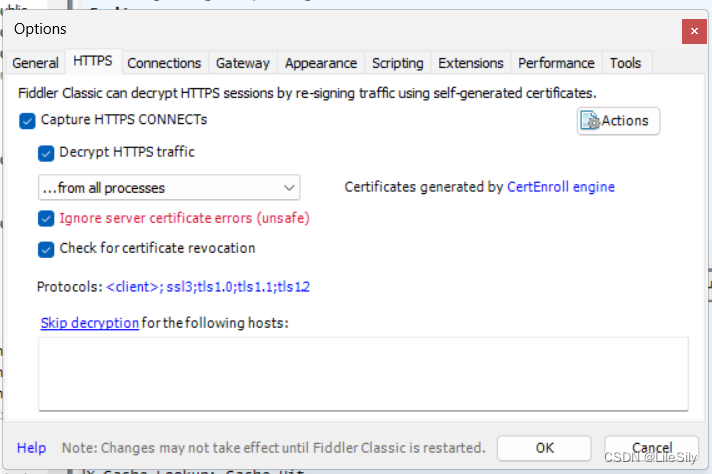Dismiss the dialog with Cancel
The image size is (712, 474).
652,448
